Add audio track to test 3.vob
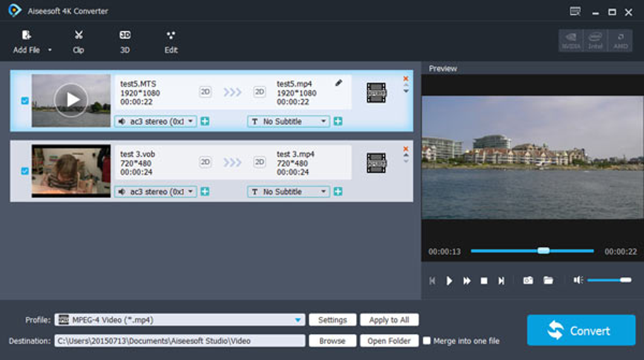Viewport: 644px width, 360px height. pyautogui.click(x=205, y=191)
